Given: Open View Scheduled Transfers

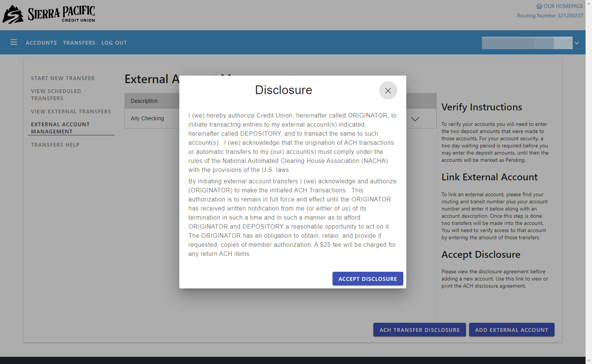Looking at the screenshot, I should (x=56, y=94).
